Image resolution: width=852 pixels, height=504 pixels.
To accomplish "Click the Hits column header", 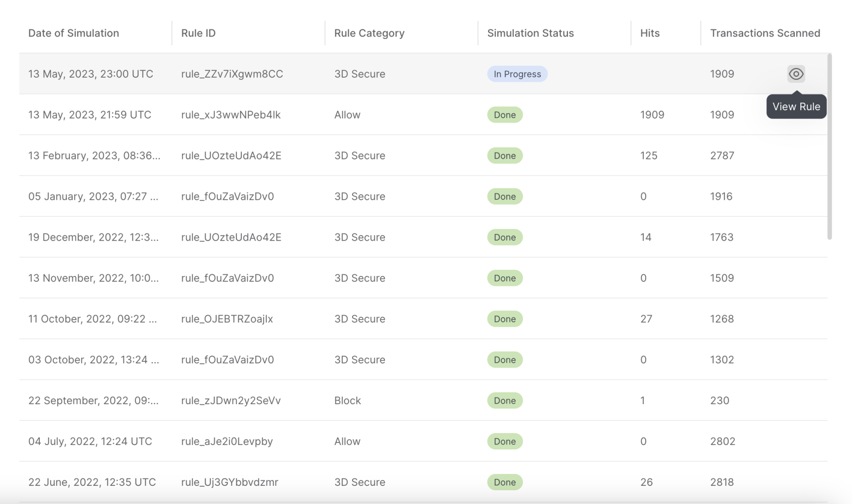I will [650, 33].
